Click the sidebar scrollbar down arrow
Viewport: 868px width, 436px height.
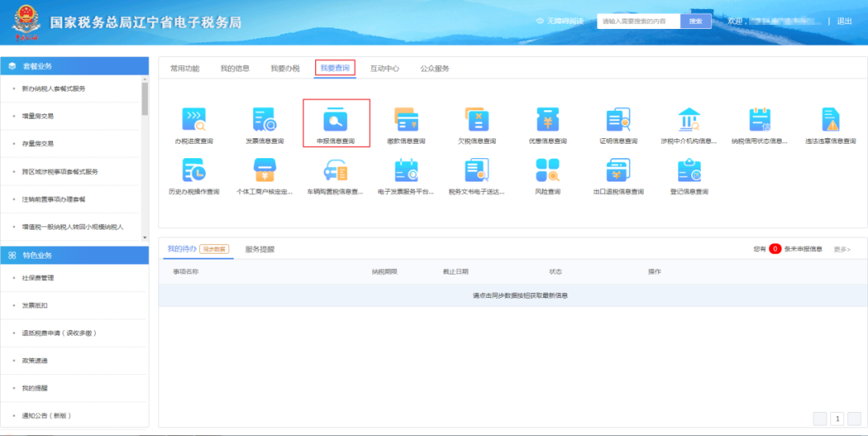[145, 238]
